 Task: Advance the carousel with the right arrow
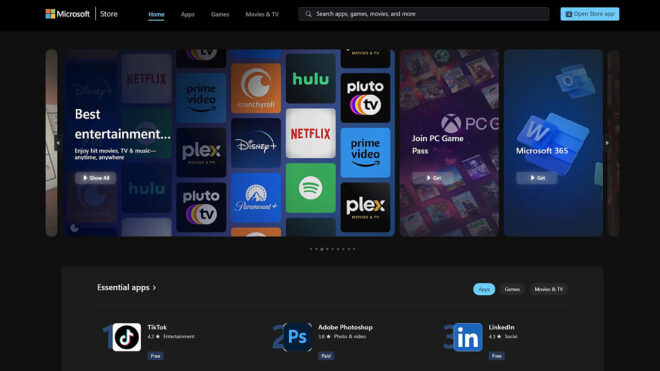pyautogui.click(x=607, y=143)
